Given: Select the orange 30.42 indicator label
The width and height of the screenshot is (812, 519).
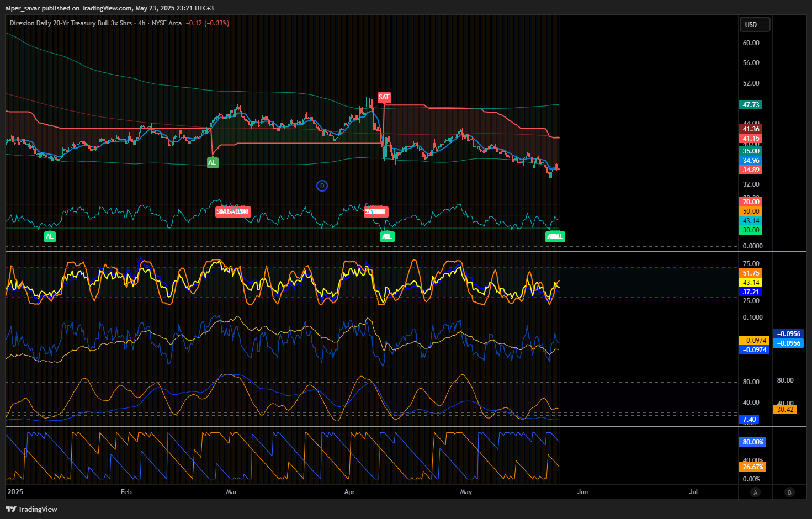Looking at the screenshot, I should point(784,410).
